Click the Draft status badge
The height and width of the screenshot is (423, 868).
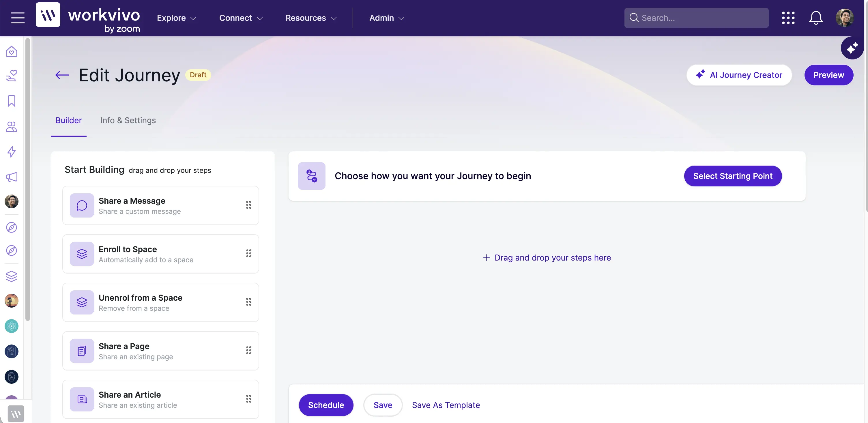point(198,75)
